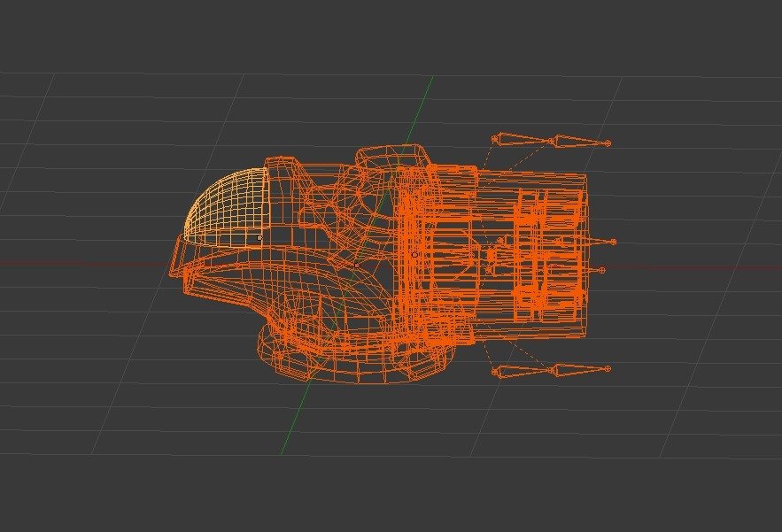Select the second bone of the upper chain

click(580, 142)
